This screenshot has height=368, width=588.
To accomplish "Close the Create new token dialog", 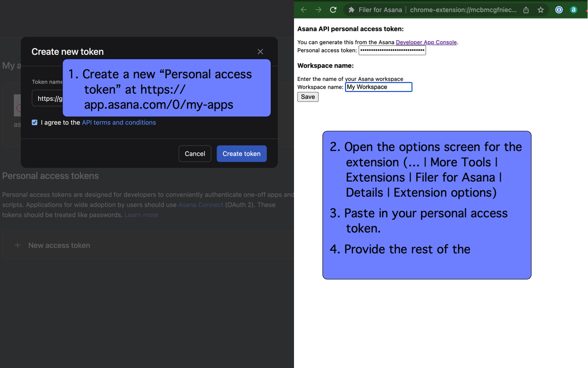I will 260,52.
